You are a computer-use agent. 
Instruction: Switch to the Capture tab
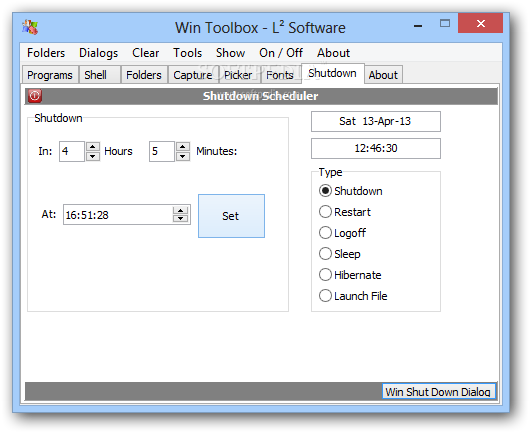(193, 75)
